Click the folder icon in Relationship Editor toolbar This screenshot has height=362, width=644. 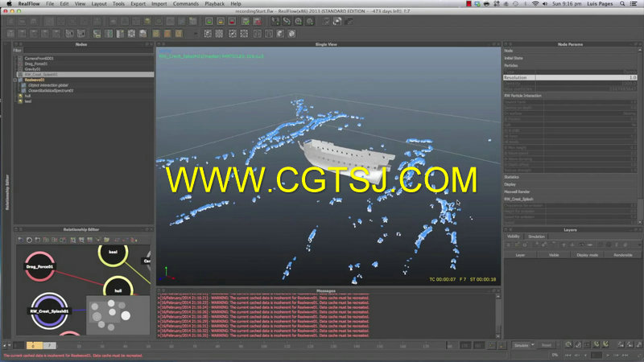click(x=107, y=240)
